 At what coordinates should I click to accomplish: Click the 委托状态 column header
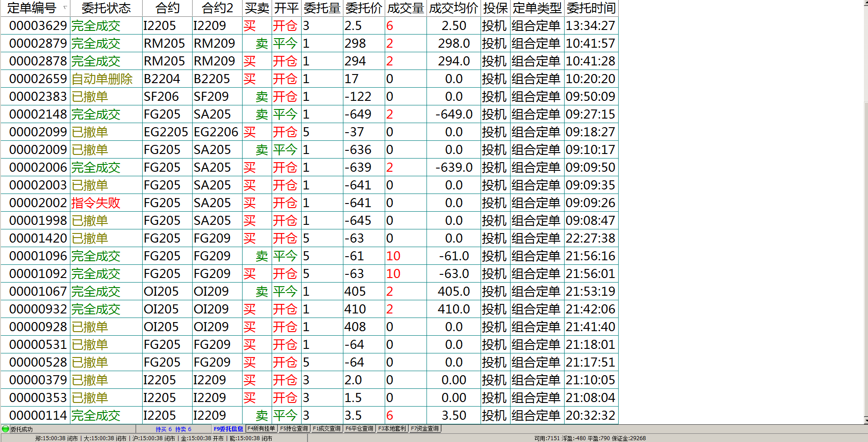[106, 8]
